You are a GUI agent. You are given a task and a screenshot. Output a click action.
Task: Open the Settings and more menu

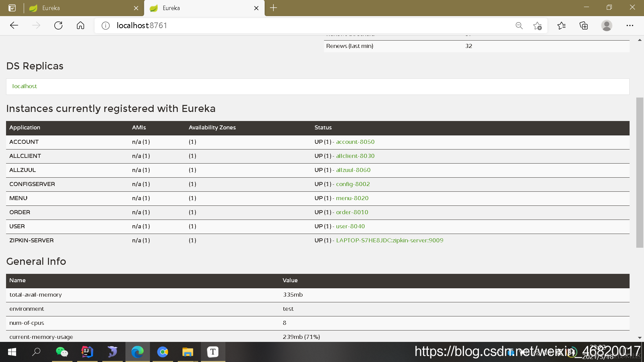point(630,25)
